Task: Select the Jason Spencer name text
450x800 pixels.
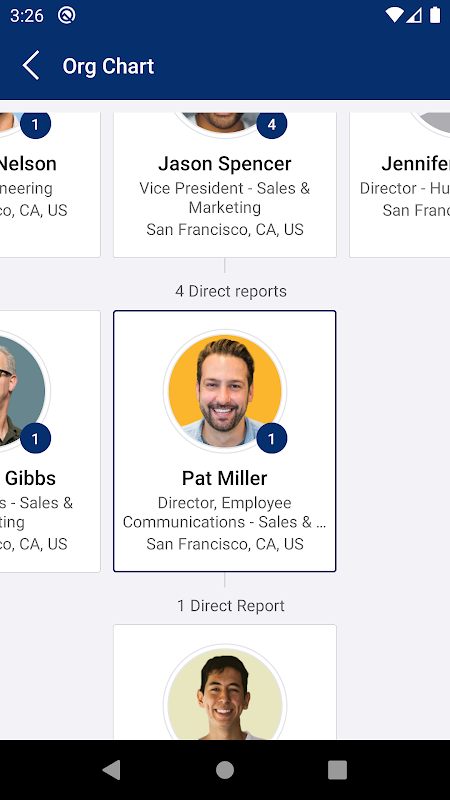Action: tap(224, 164)
